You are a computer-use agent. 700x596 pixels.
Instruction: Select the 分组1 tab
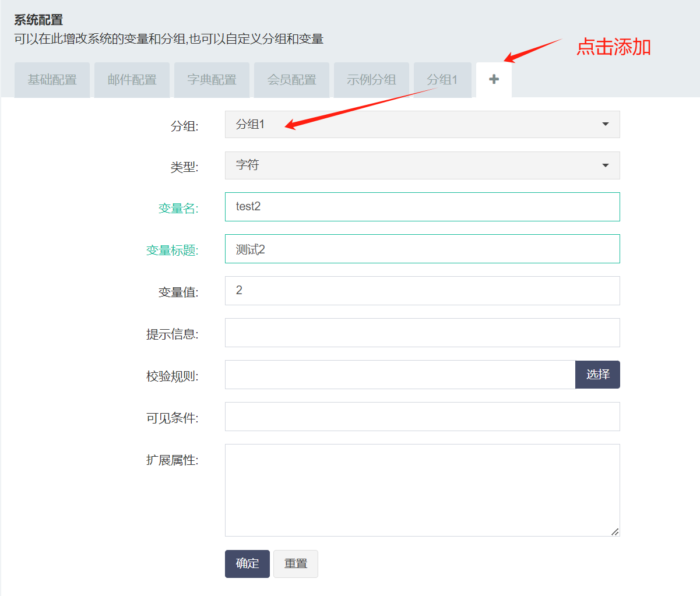442,80
